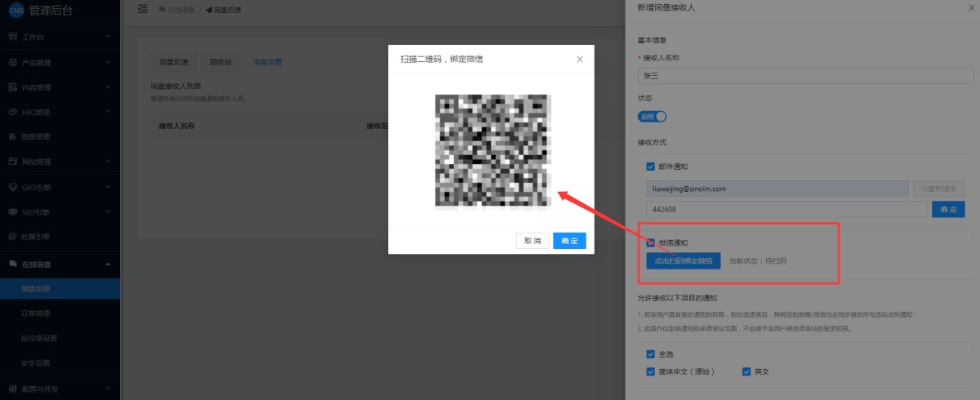Expand the SEO引擎 menu chevron
The image size is (980, 400).
click(109, 211)
